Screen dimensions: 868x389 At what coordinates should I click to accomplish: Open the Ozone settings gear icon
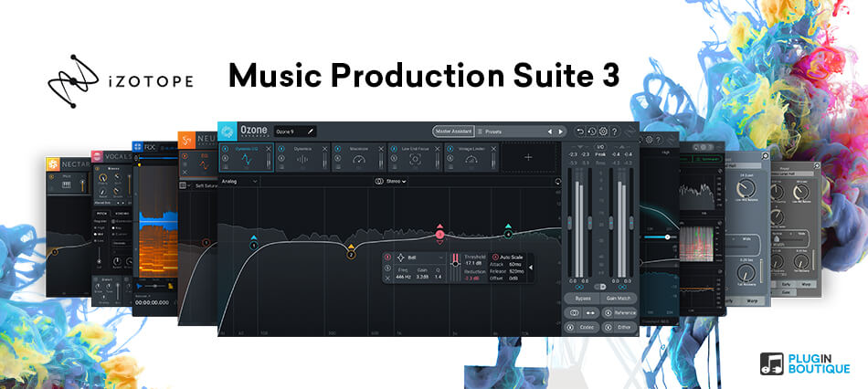coord(603,131)
